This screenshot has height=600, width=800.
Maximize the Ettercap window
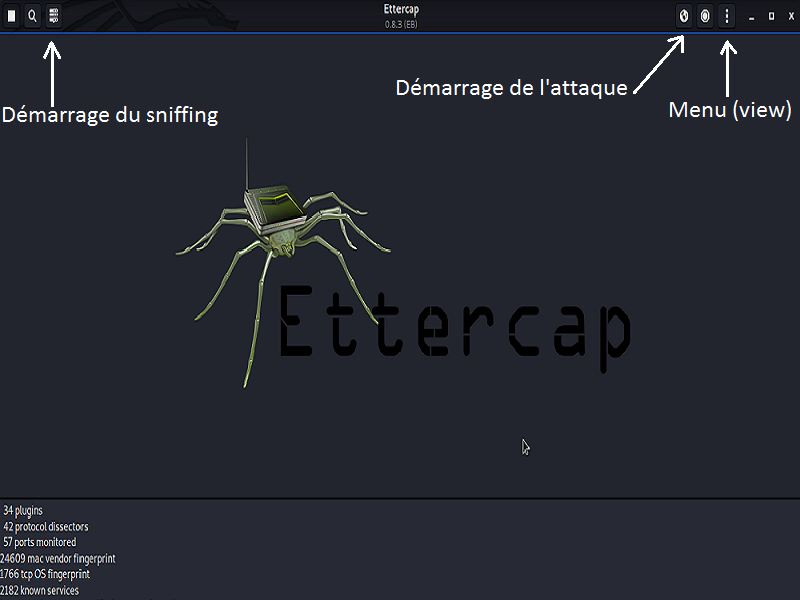point(771,16)
